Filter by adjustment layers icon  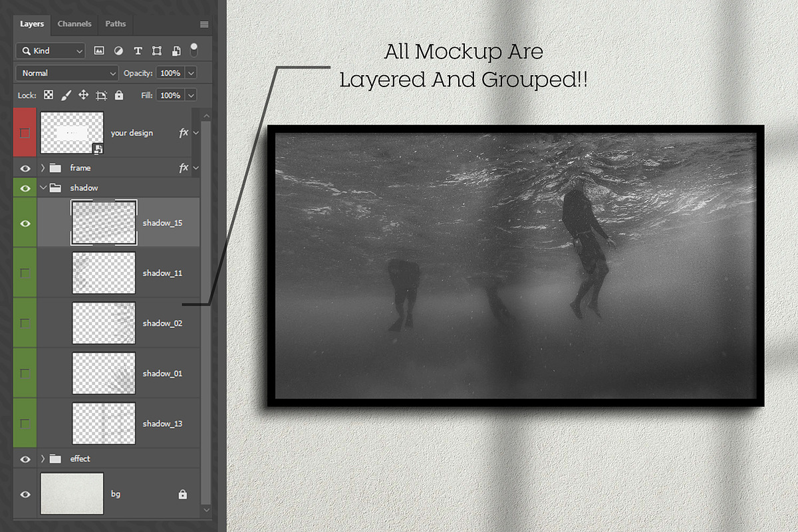click(118, 51)
